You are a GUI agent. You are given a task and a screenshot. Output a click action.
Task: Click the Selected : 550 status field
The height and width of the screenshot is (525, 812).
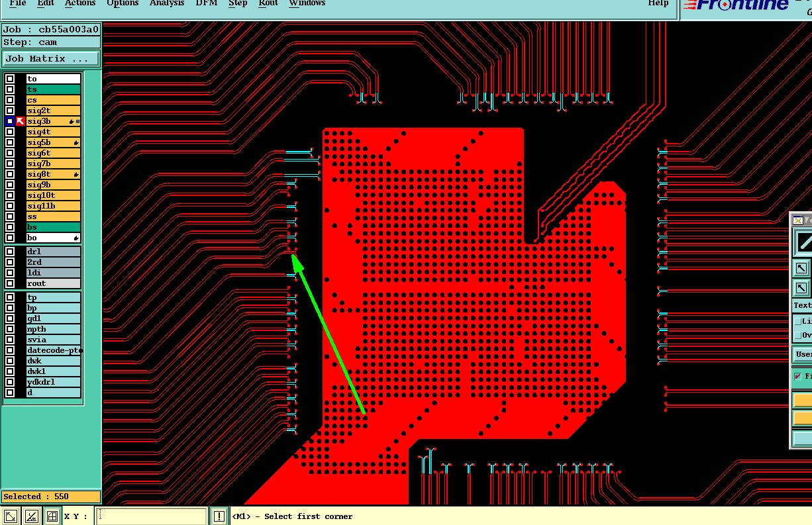[x=51, y=497]
